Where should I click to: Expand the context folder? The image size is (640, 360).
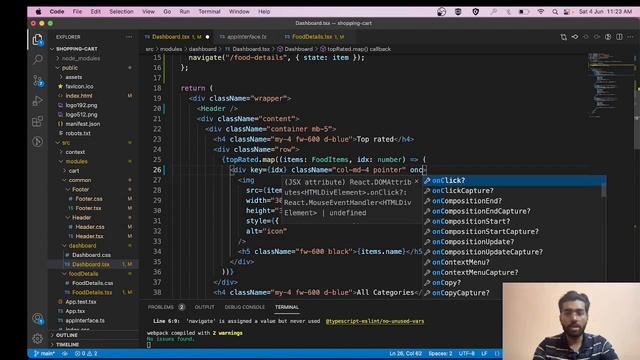pyautogui.click(x=75, y=152)
